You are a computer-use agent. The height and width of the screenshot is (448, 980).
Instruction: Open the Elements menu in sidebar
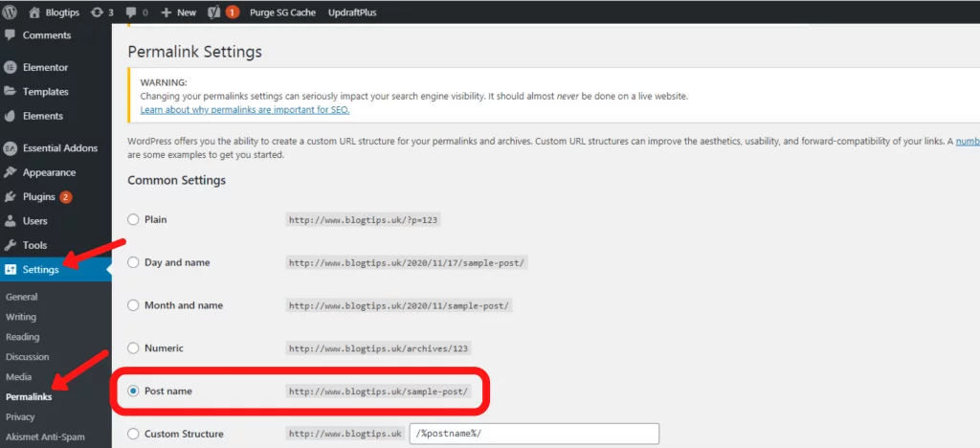tap(43, 116)
